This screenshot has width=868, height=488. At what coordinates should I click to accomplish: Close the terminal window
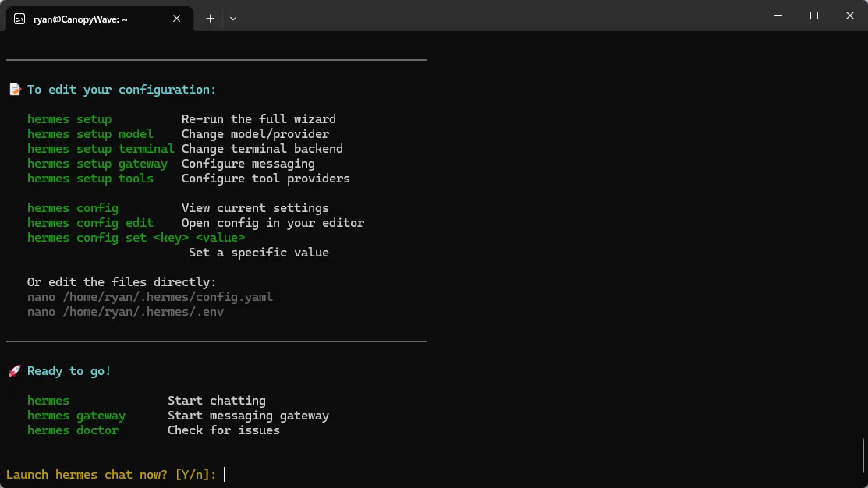pos(850,16)
